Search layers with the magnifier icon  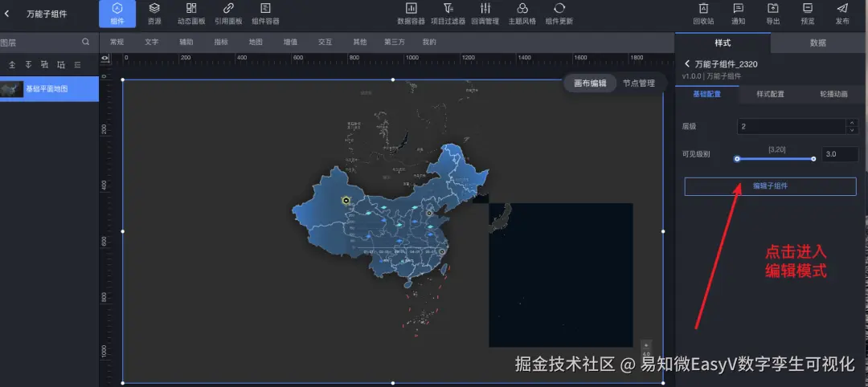86,42
